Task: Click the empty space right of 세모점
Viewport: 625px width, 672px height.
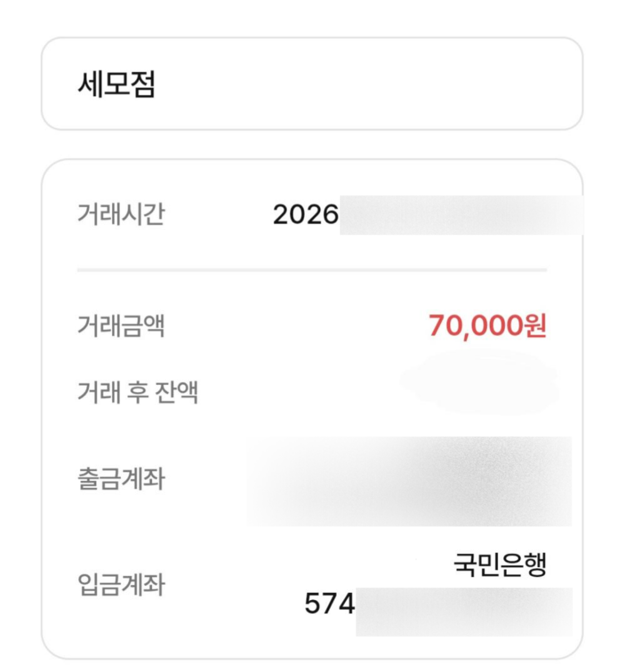Action: click(x=375, y=84)
